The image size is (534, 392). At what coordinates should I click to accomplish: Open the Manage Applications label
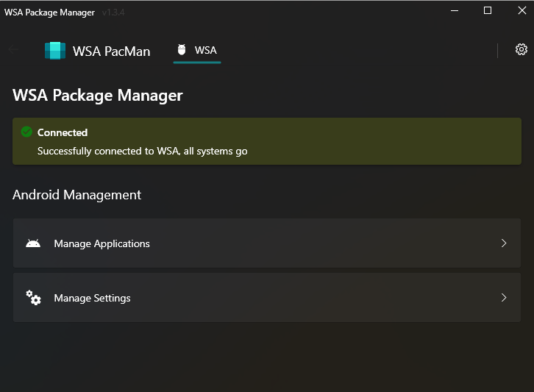(x=102, y=243)
